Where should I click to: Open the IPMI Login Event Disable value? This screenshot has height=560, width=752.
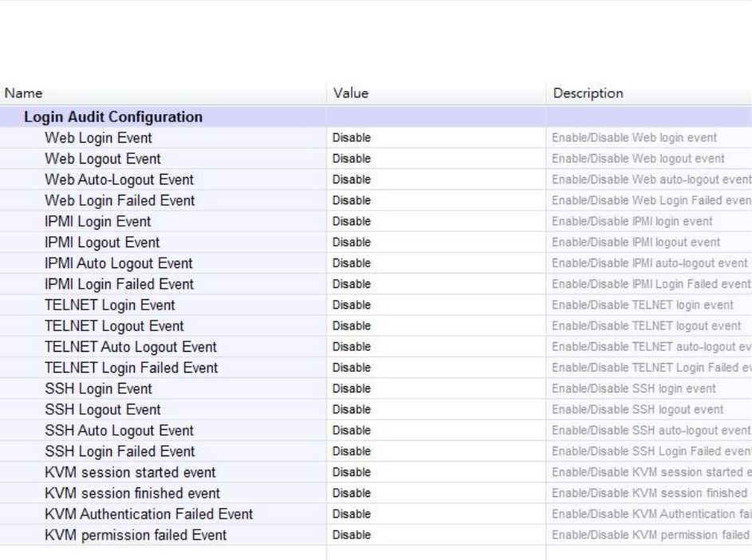coord(352,222)
